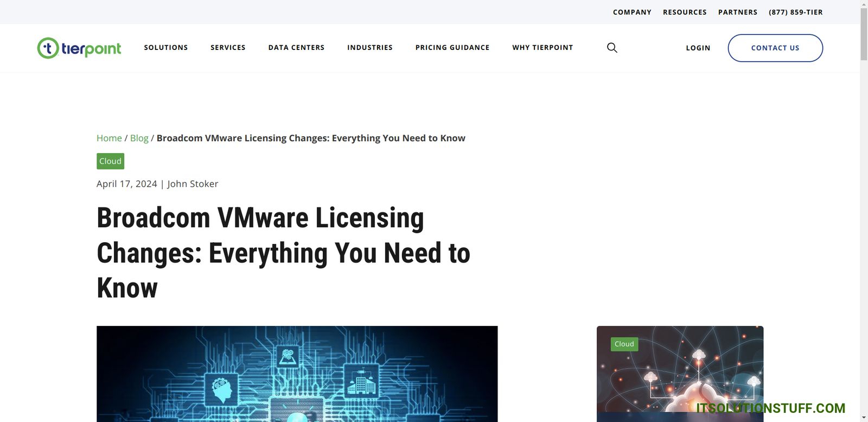Click the Login link
Image resolution: width=868 pixels, height=422 pixels.
[x=698, y=48]
